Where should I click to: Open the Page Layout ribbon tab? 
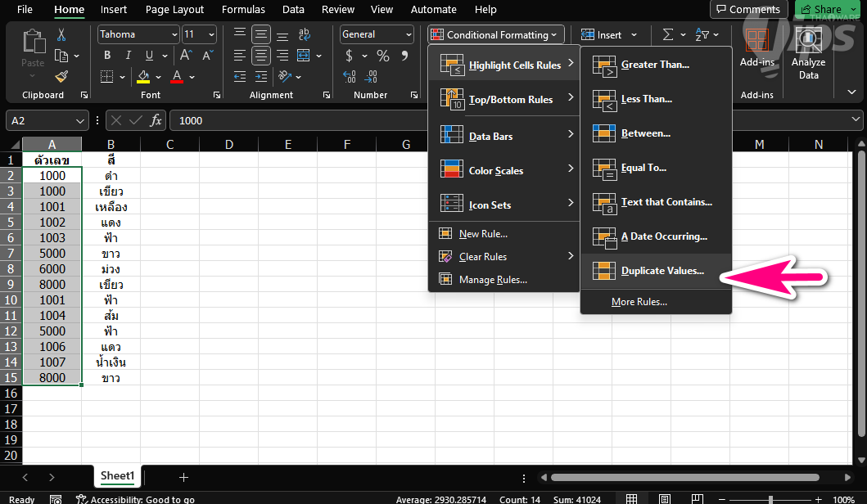pos(174,10)
